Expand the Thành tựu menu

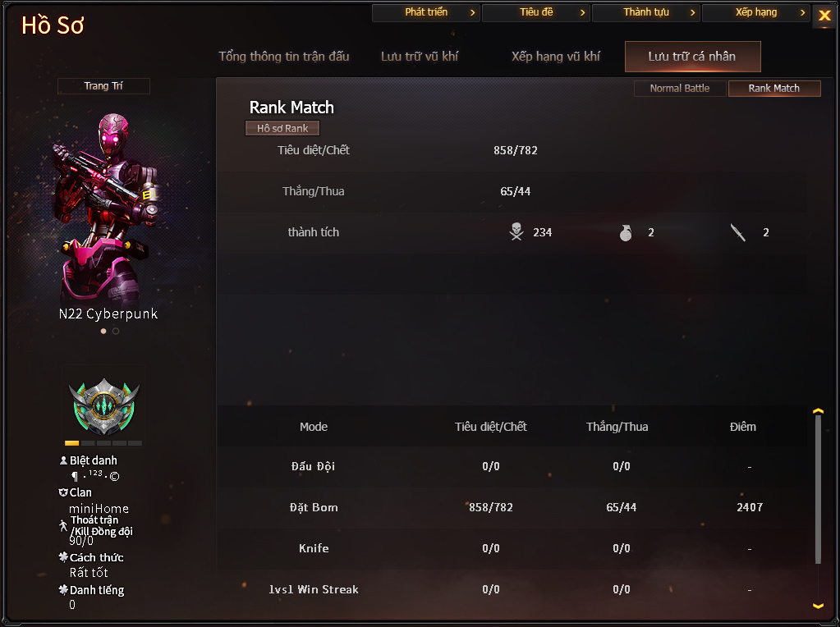(x=646, y=12)
